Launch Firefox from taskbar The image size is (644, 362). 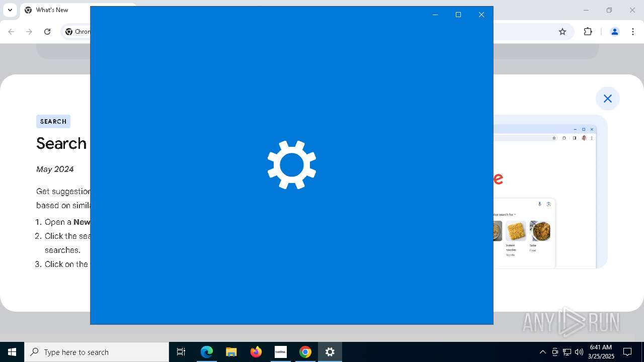[x=256, y=352]
